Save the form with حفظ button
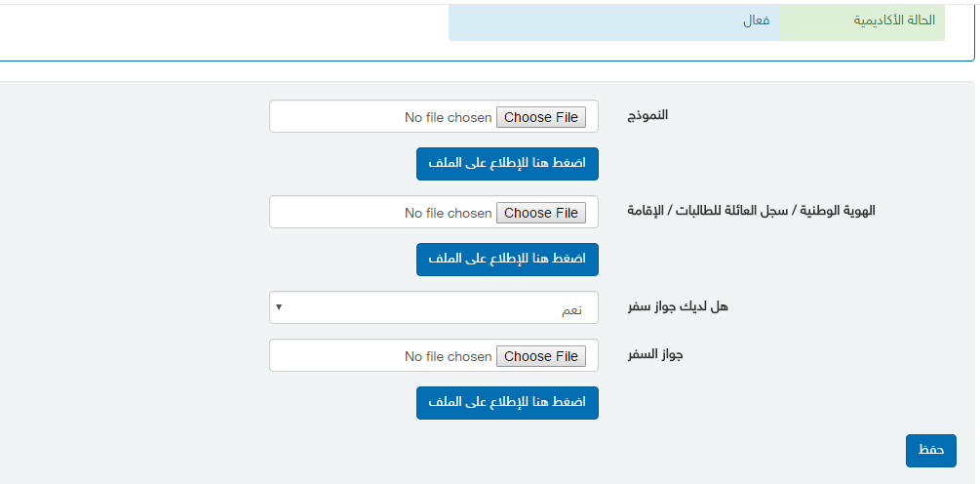The height and width of the screenshot is (484, 980). pyautogui.click(x=930, y=450)
